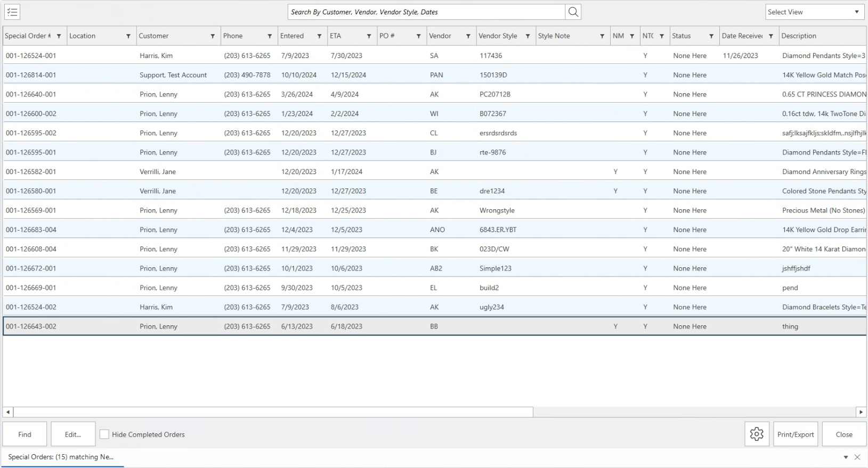Click vendor style Simple123 cell
The width and height of the screenshot is (868, 468).
[496, 268]
